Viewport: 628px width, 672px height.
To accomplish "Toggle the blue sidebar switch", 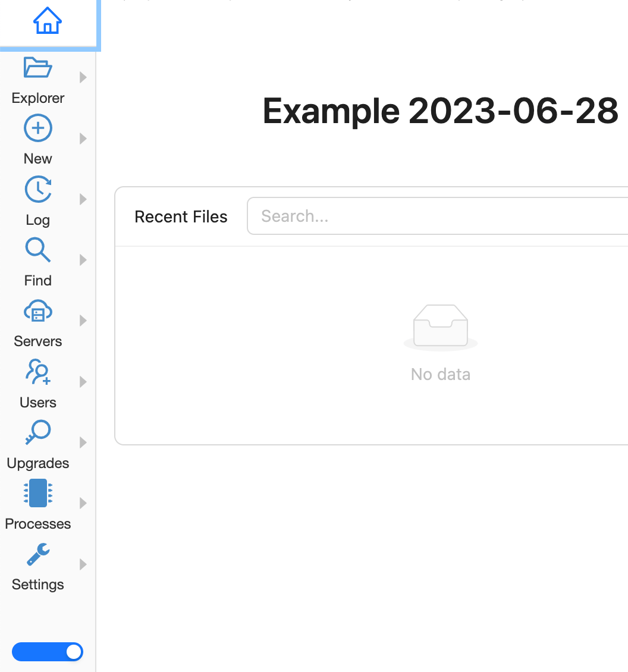I will click(x=47, y=652).
